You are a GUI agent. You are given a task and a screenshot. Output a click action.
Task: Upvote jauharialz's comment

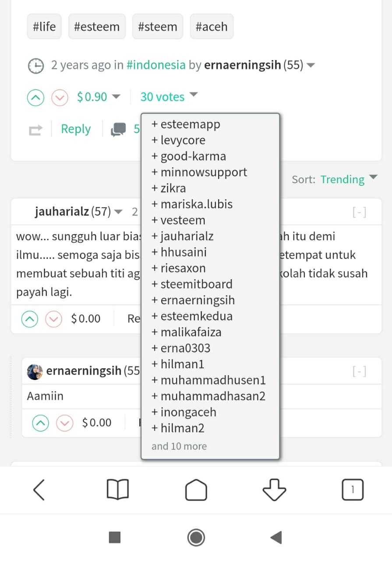pyautogui.click(x=30, y=319)
